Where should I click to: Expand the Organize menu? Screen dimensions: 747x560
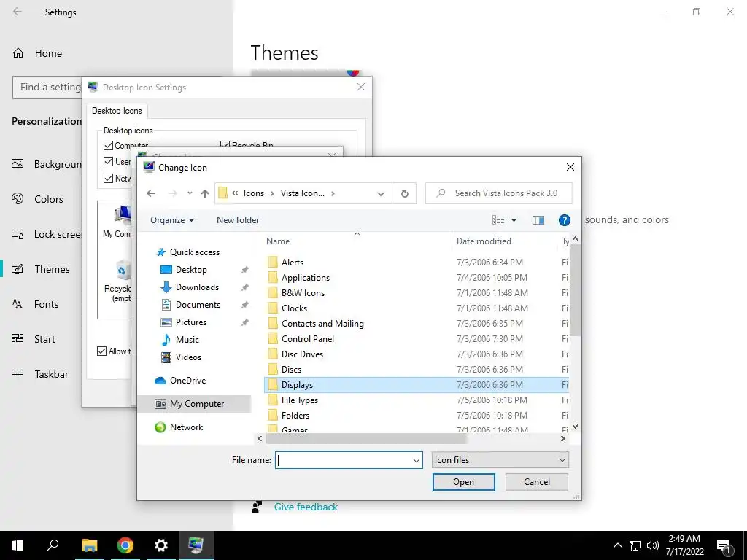172,220
